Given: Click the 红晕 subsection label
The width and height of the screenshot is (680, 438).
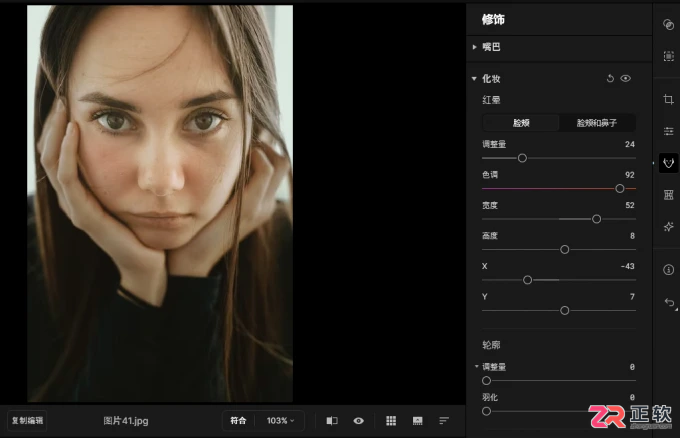Looking at the screenshot, I should [x=491, y=100].
